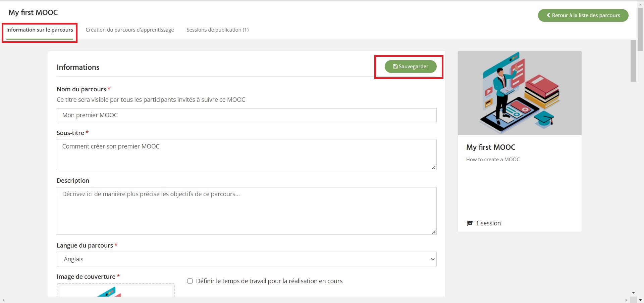Open the Information sur le parcours tab

40,30
